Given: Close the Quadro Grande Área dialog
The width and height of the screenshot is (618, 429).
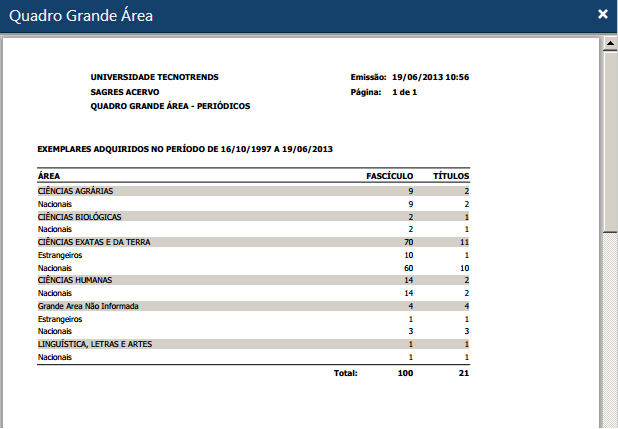Looking at the screenshot, I should (602, 14).
